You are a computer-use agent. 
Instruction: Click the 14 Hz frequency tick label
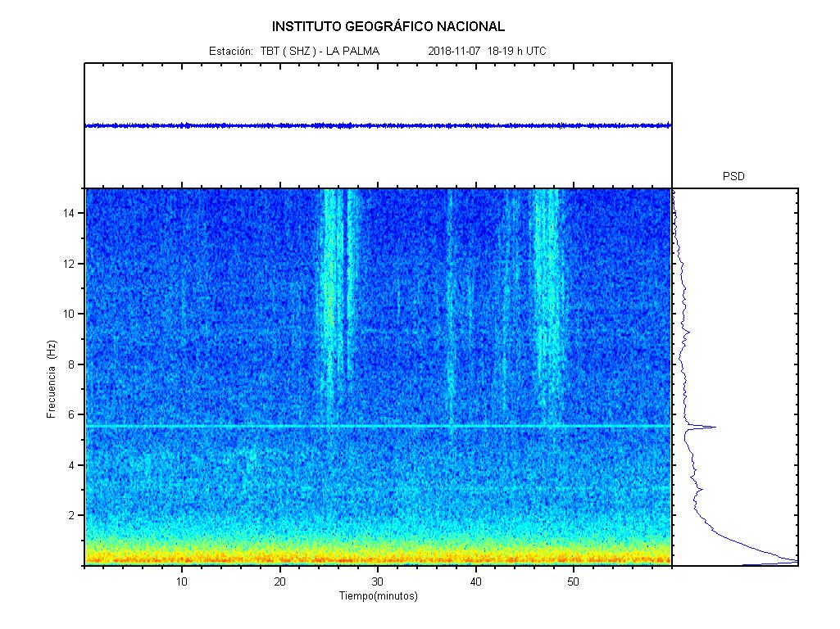71,213
